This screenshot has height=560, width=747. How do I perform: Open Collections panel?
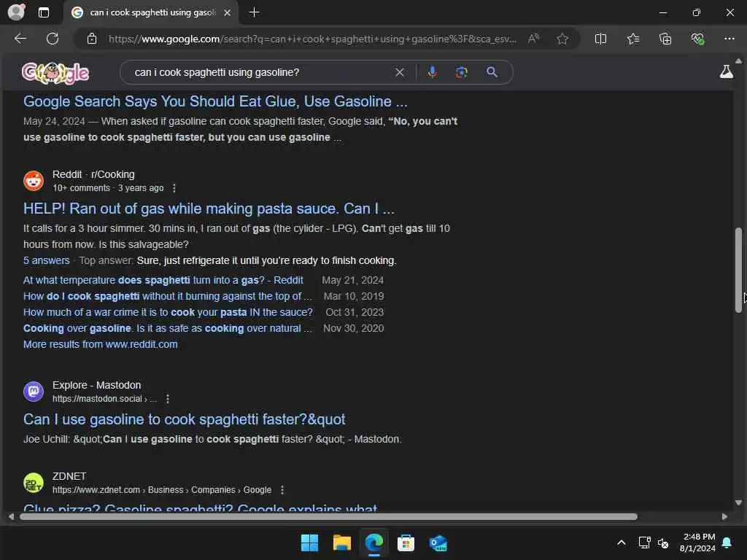point(665,39)
